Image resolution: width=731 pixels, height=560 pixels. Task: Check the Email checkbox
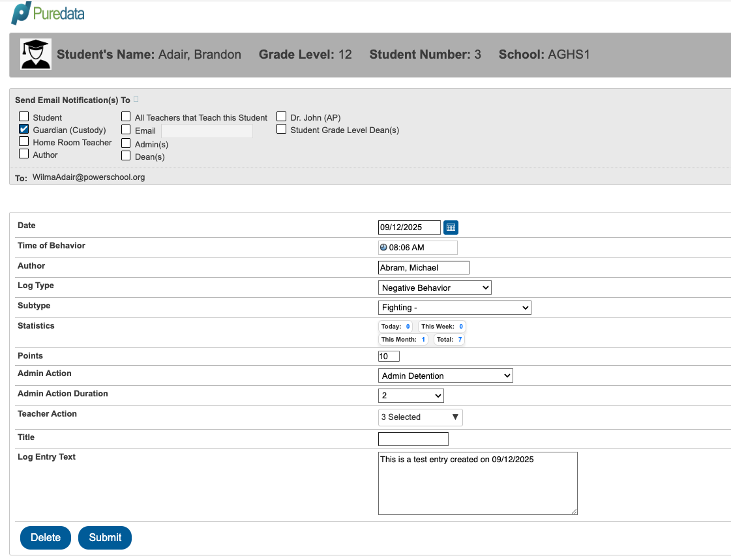point(126,130)
